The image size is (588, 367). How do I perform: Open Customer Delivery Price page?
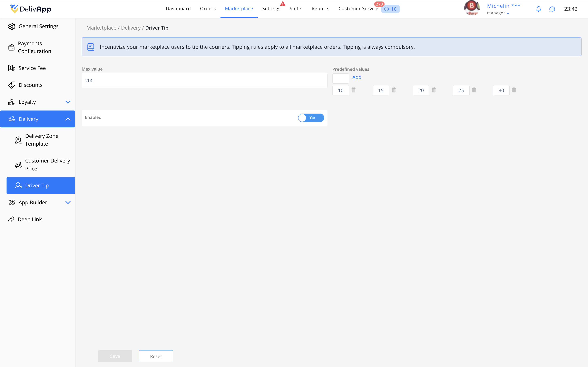pyautogui.click(x=47, y=165)
